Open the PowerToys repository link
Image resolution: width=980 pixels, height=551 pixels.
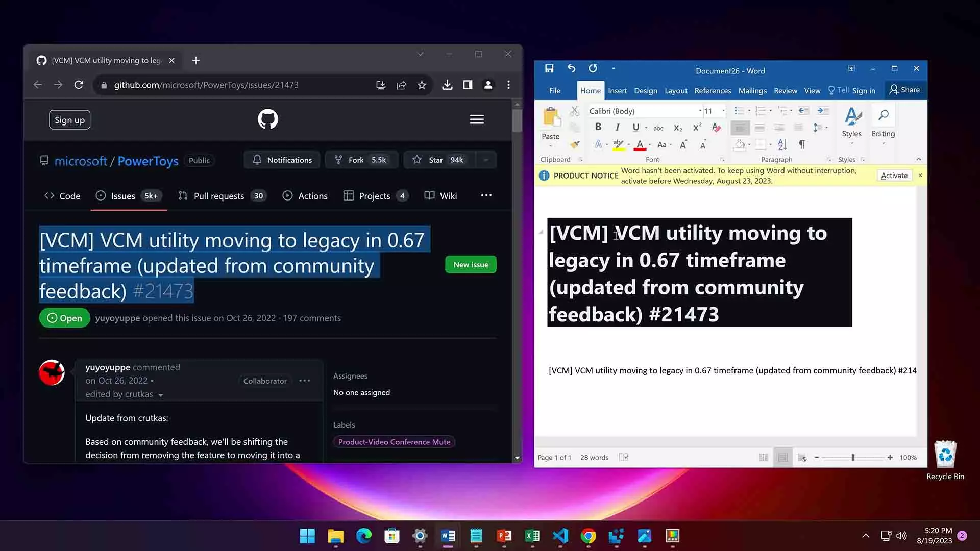tap(148, 161)
